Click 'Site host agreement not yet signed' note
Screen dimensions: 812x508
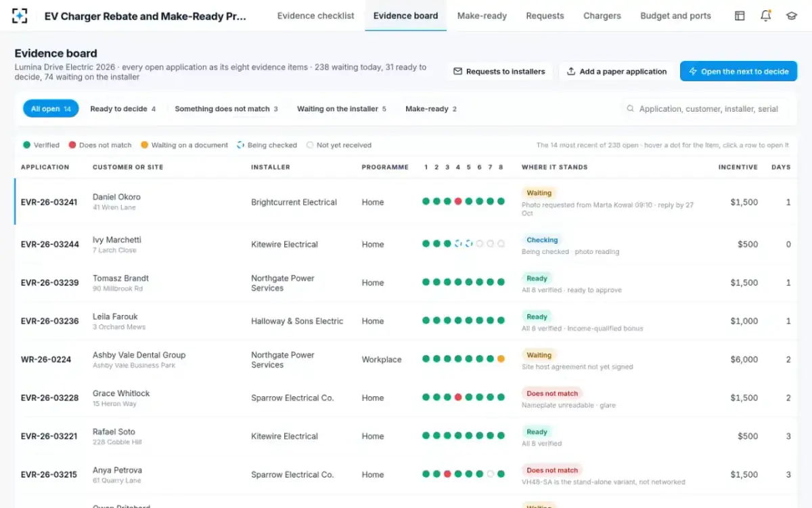(x=577, y=367)
